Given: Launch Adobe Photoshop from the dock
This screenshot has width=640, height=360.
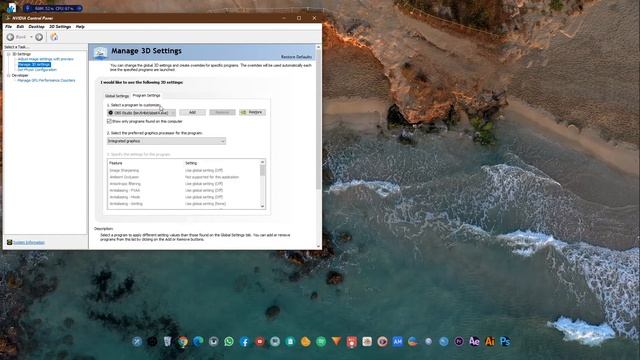Looking at the screenshot, I should tap(505, 341).
